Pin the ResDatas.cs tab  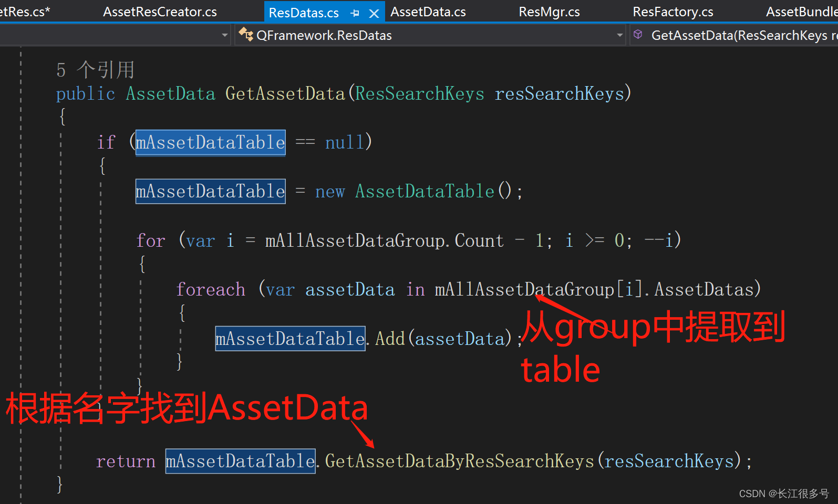(355, 14)
